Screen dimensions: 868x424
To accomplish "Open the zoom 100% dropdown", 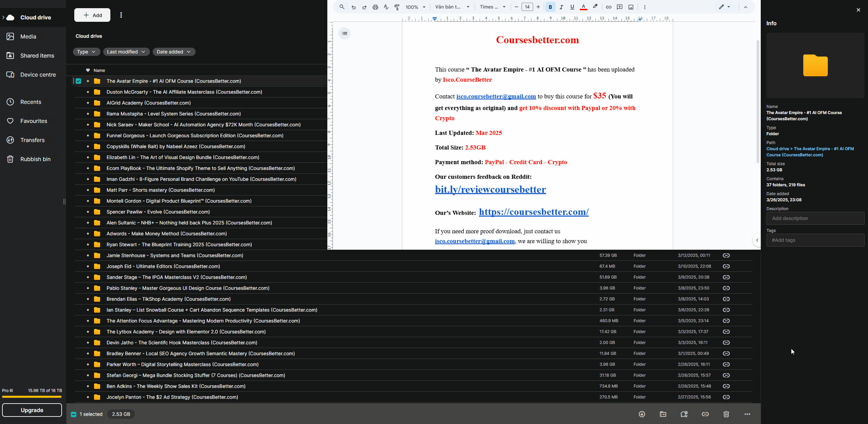I will tap(415, 7).
